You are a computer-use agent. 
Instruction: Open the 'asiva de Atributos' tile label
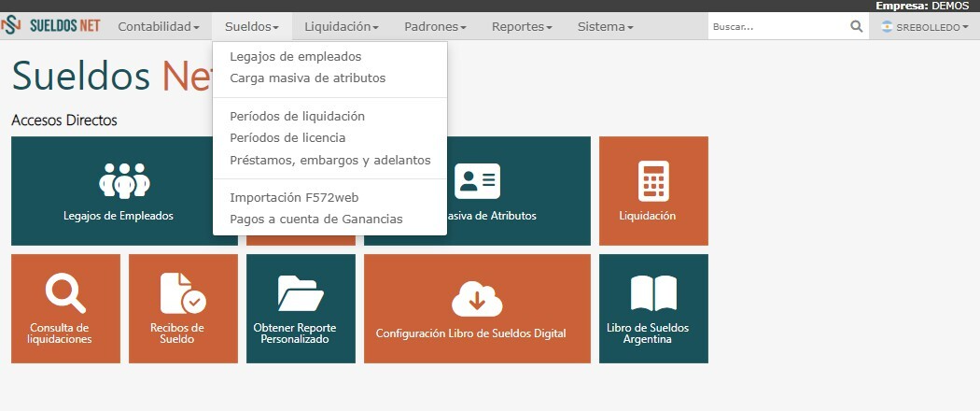492,216
